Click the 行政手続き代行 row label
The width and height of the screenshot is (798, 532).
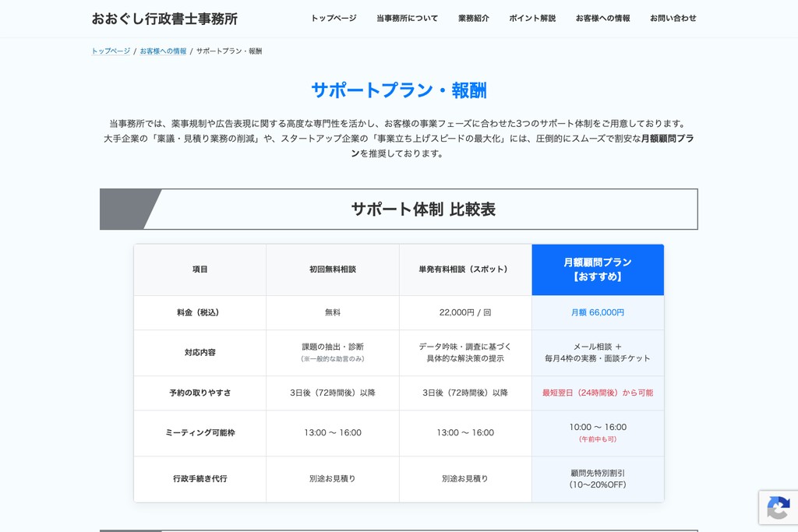pyautogui.click(x=200, y=479)
